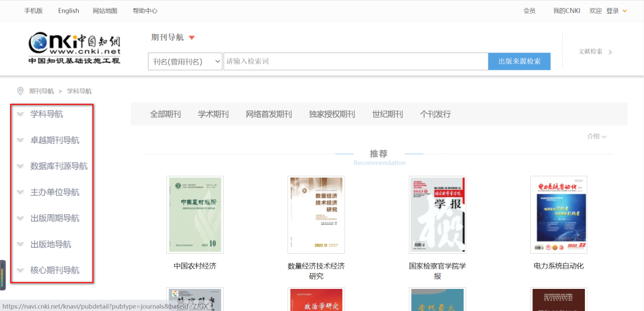
Task: Select the 学术期刊 tab
Action: click(213, 115)
